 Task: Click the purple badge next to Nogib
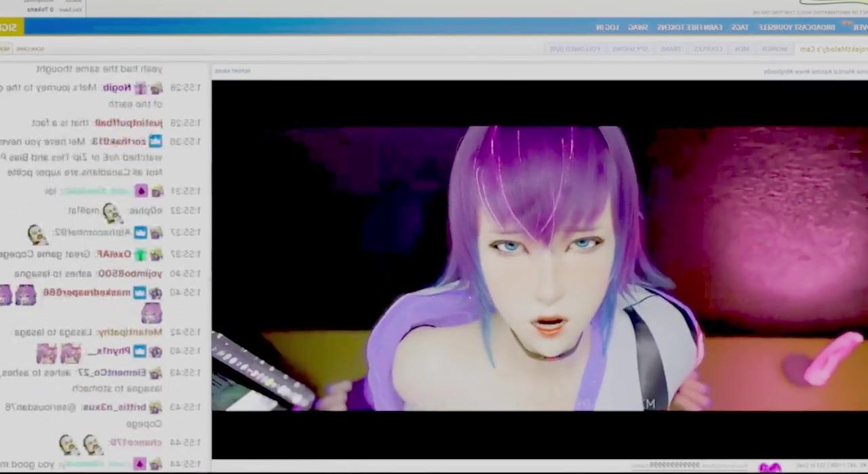tap(140, 88)
